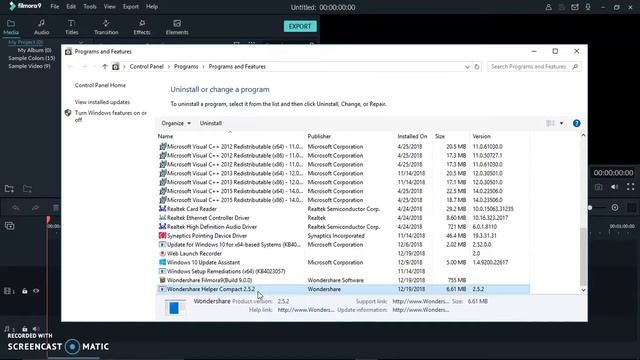
Task: Click the Search Programs and Features field
Action: [x=534, y=67]
